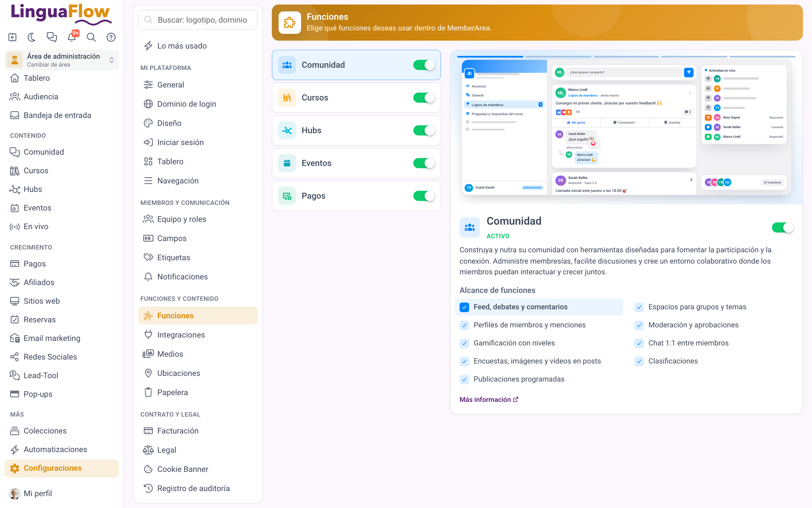Check Chat 1:1 entre miembros checkbox
The height and width of the screenshot is (508, 812).
(639, 343)
